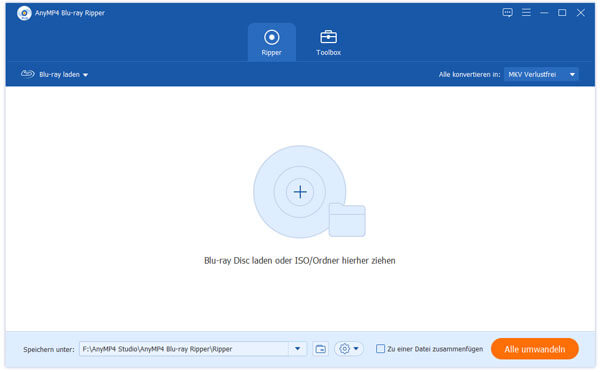This screenshot has height=372, width=600.
Task: Click the plus icon to load disc
Action: 300,192
